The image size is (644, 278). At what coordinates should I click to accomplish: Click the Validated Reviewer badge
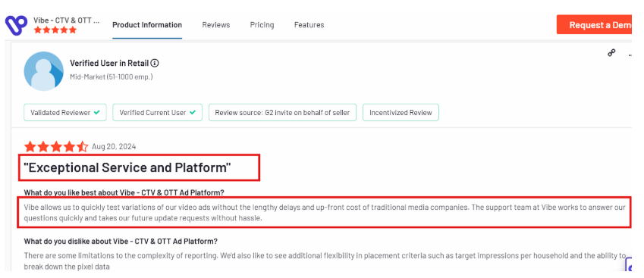click(65, 112)
